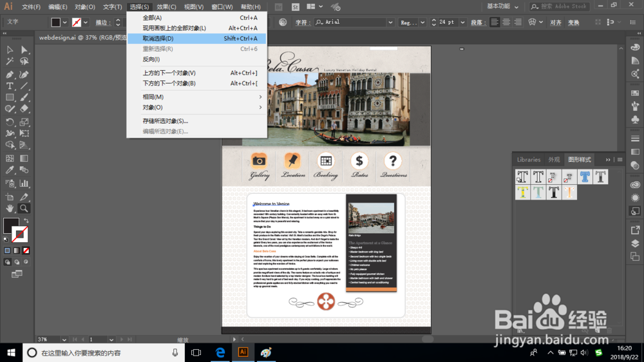The height and width of the screenshot is (362, 644).
Task: Set color mode to Gradient button
Action: click(x=17, y=251)
